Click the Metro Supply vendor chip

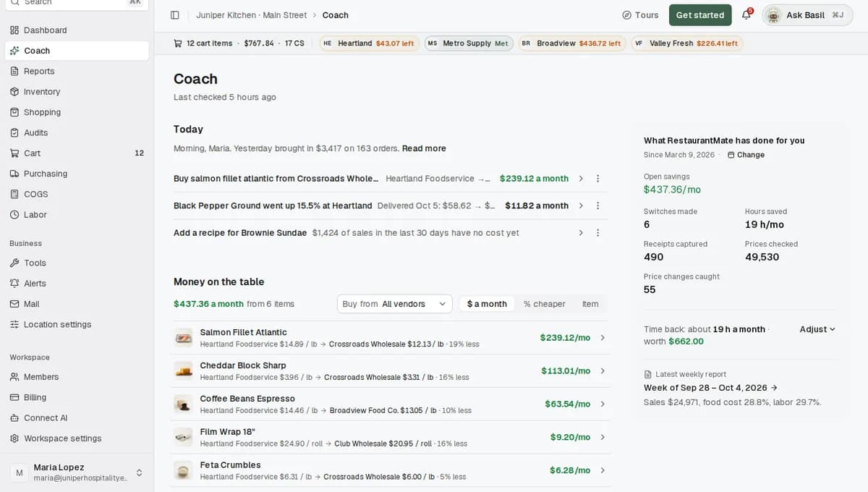pyautogui.click(x=469, y=43)
